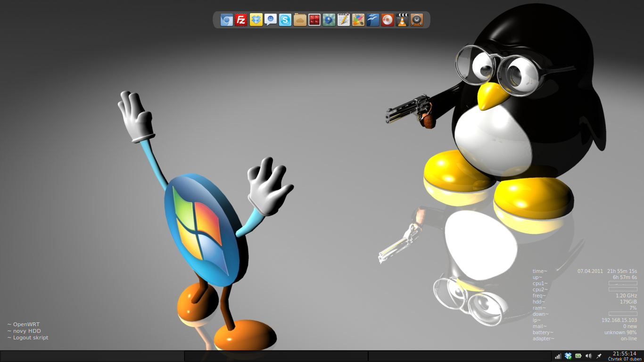The width and height of the screenshot is (644, 362).
Task: Click the IP address 192.168.15.103
Action: tap(619, 320)
